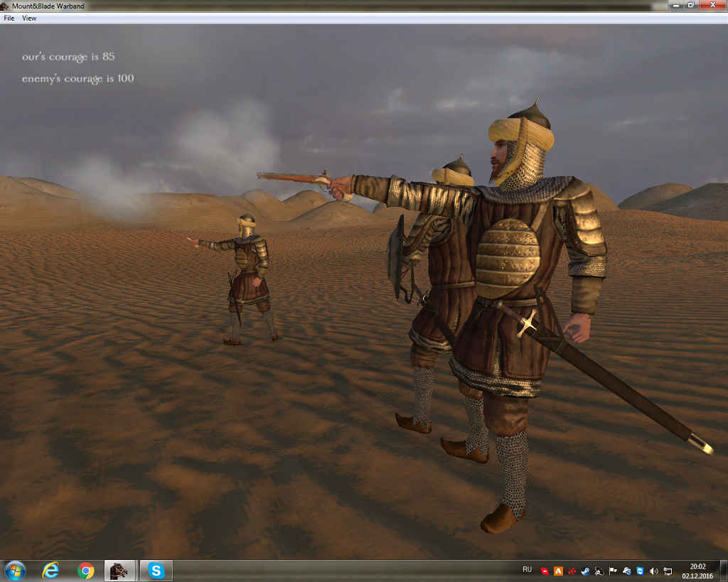Open the View menu
Screen dimensions: 728x582
[x=29, y=18]
